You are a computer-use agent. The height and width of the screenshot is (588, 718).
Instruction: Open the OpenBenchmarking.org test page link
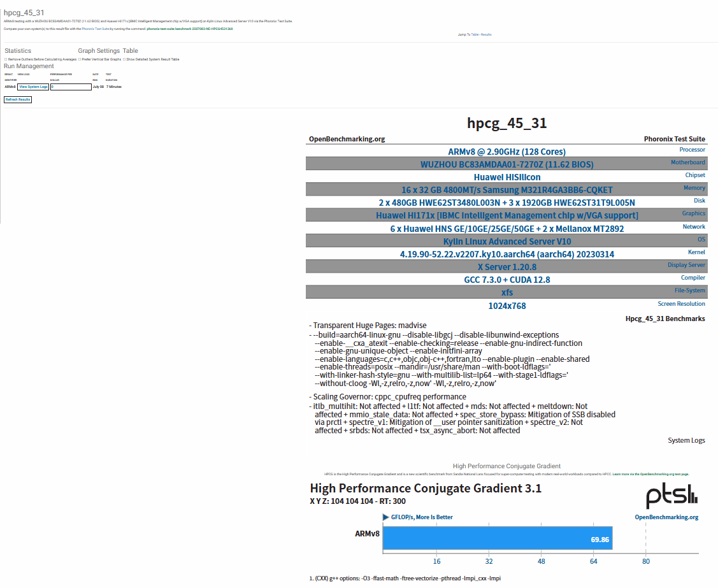point(664,474)
